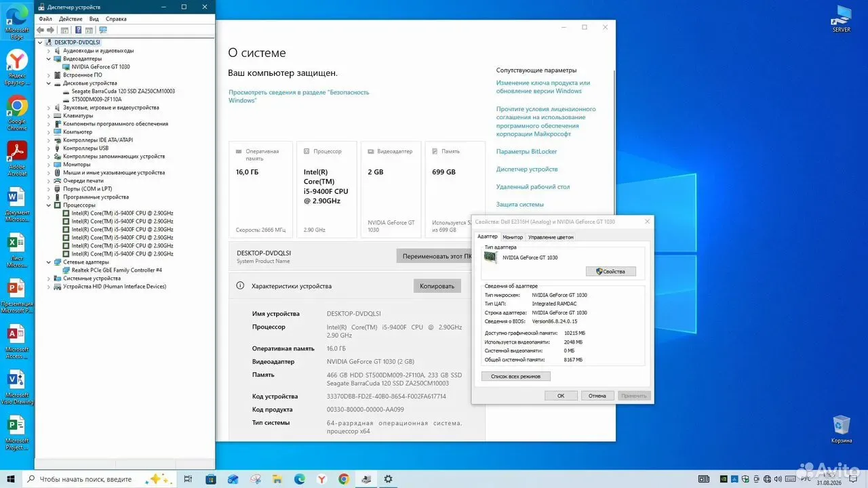Open Word document desktop icon
The height and width of the screenshot is (488, 868).
pyautogui.click(x=17, y=205)
